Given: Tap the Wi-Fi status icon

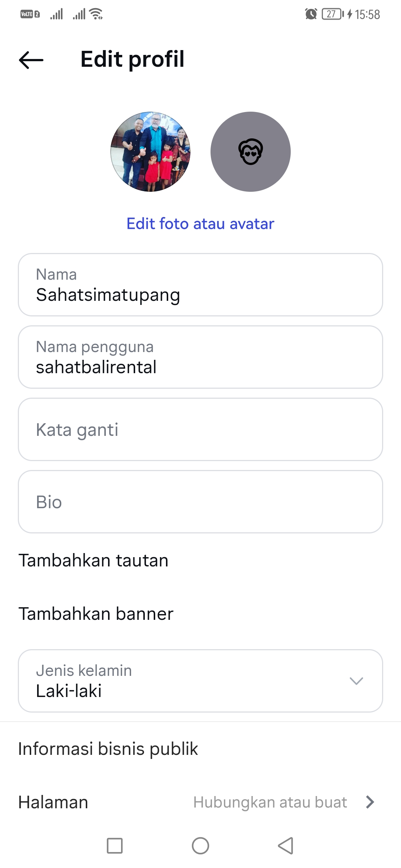Looking at the screenshot, I should tap(96, 14).
